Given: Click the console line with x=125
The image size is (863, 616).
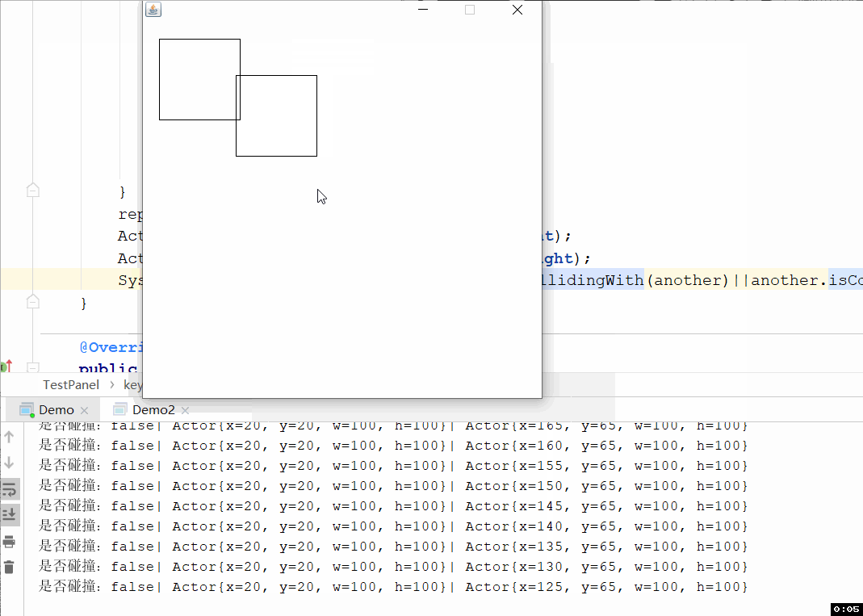Looking at the screenshot, I should [393, 587].
